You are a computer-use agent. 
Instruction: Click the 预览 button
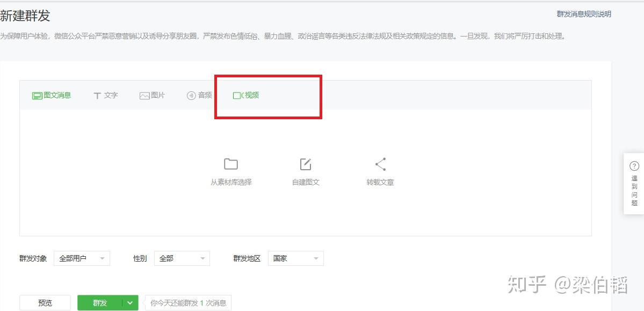pyautogui.click(x=45, y=303)
